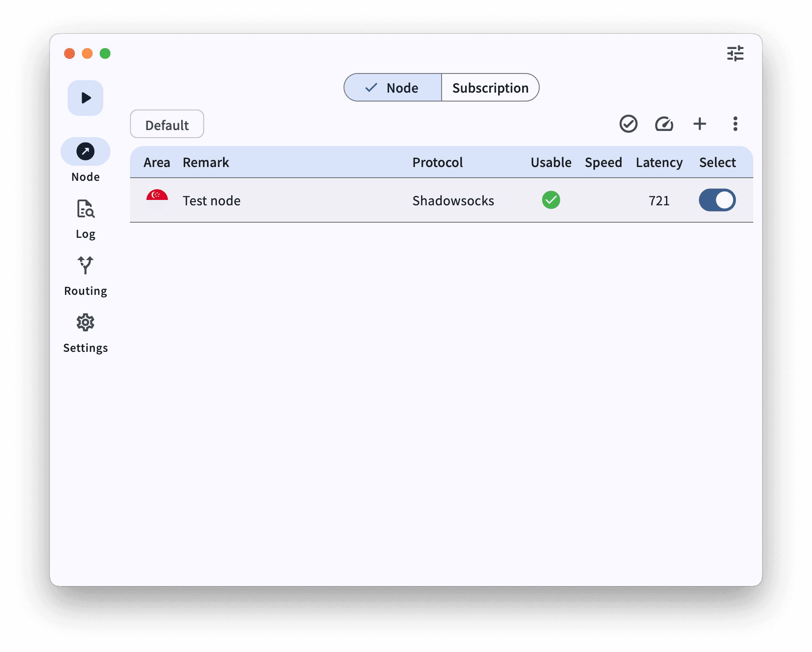Click the Shadowsocks protocol cell
The width and height of the screenshot is (812, 652).
coord(453,201)
